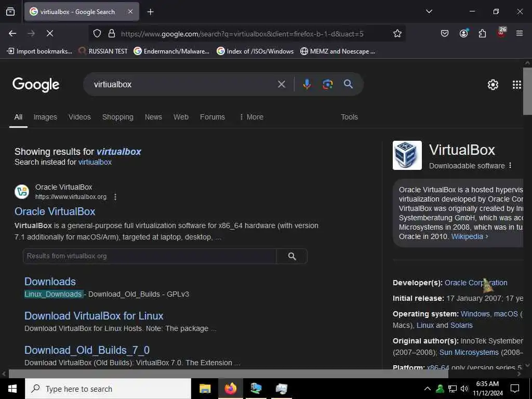Switch to the News results tab

tap(153, 117)
